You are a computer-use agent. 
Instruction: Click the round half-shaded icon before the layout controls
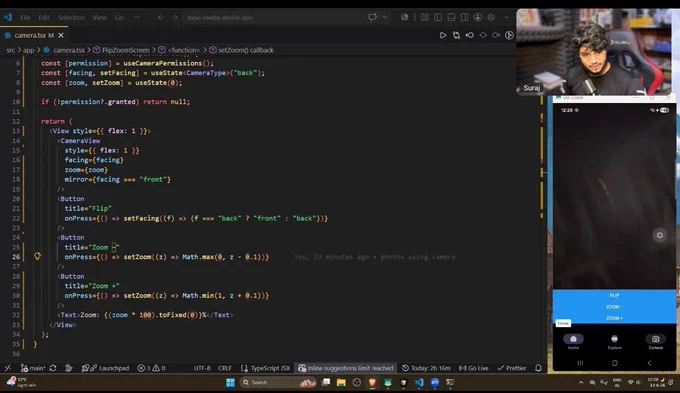(x=404, y=17)
